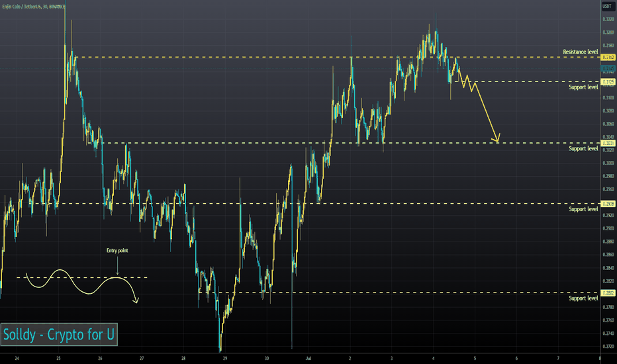This screenshot has width=617, height=364.
Task: Click the 0.2840 price axis value
Action: click(x=608, y=268)
